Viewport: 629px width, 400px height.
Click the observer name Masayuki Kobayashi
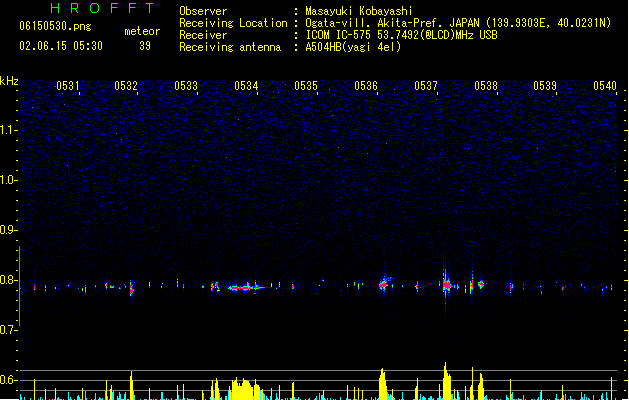tap(359, 11)
